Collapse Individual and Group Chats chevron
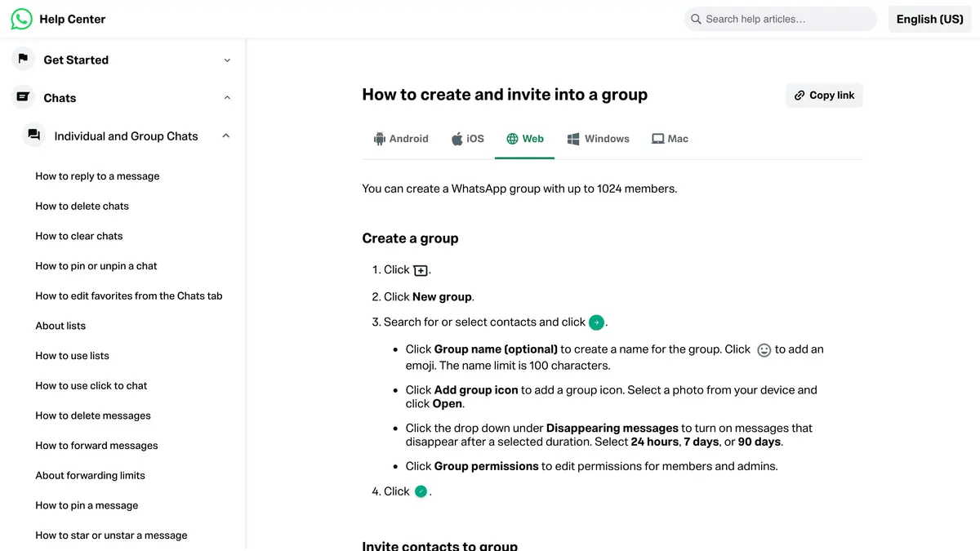This screenshot has height=551, width=980. tap(226, 136)
